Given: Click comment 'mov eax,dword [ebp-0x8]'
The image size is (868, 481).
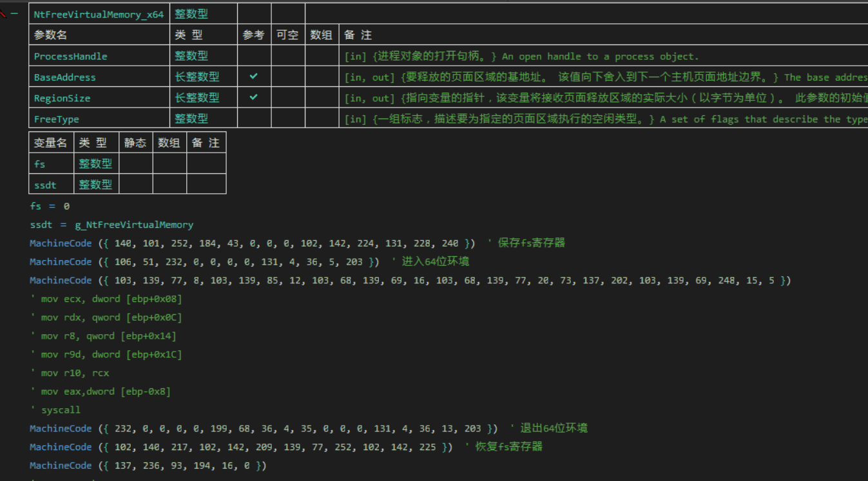Looking at the screenshot, I should tap(100, 391).
